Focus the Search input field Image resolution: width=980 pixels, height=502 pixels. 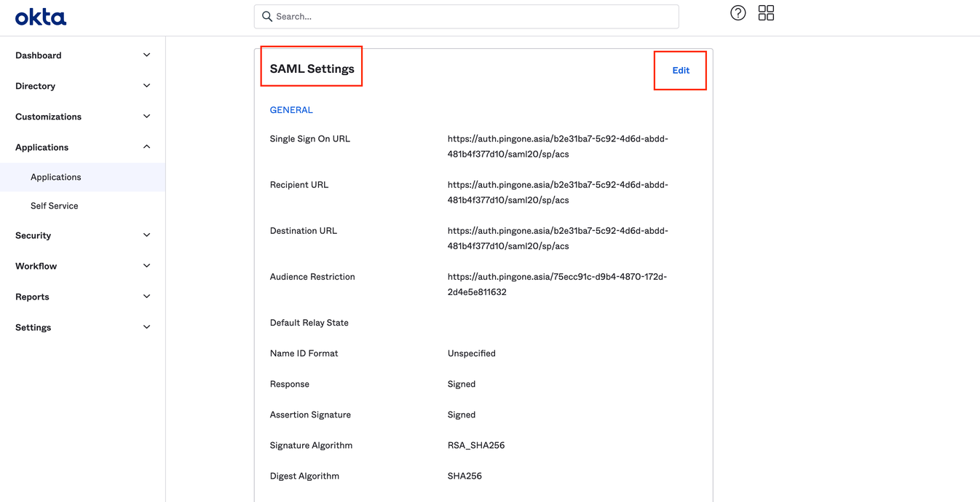pyautogui.click(x=473, y=16)
